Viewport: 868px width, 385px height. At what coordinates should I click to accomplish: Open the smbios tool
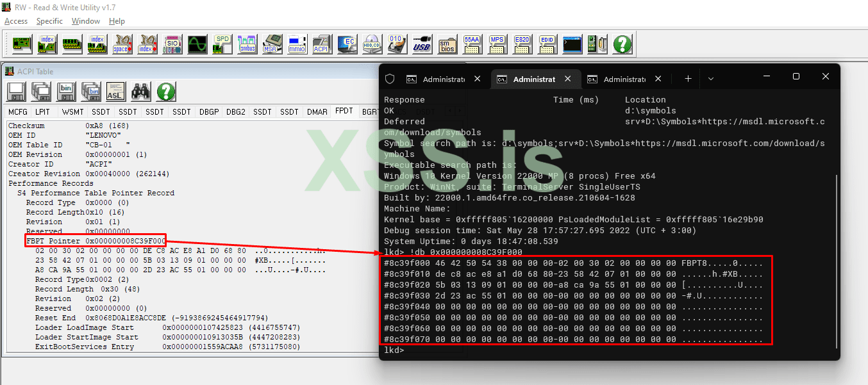click(x=447, y=44)
